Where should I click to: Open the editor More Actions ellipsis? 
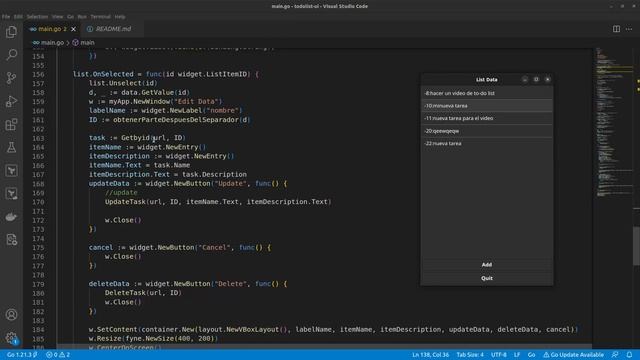(x=629, y=29)
